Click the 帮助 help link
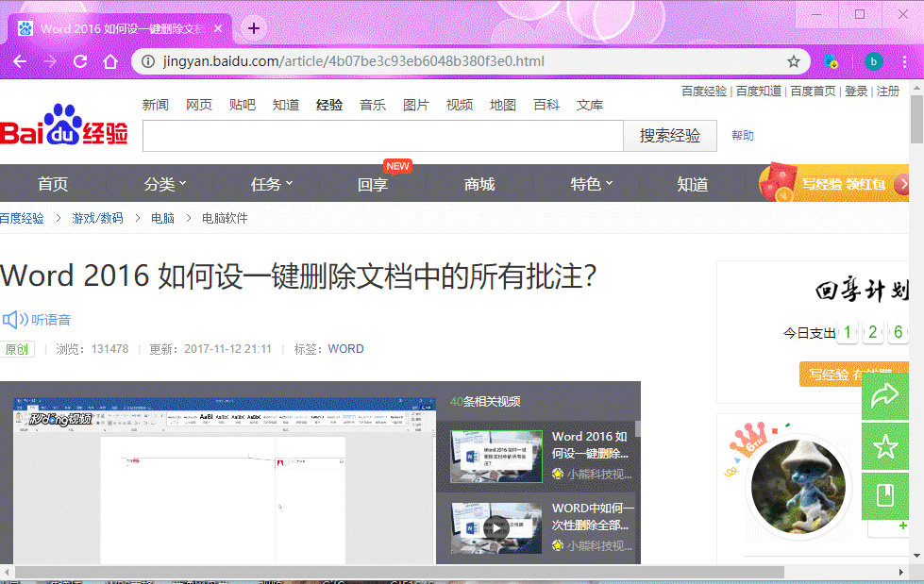The image size is (924, 584). point(743,136)
